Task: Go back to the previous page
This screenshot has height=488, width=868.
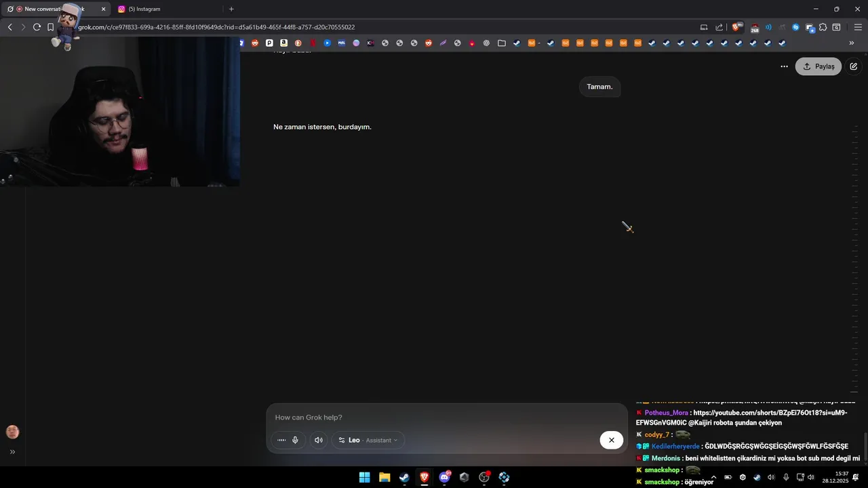Action: click(x=9, y=27)
